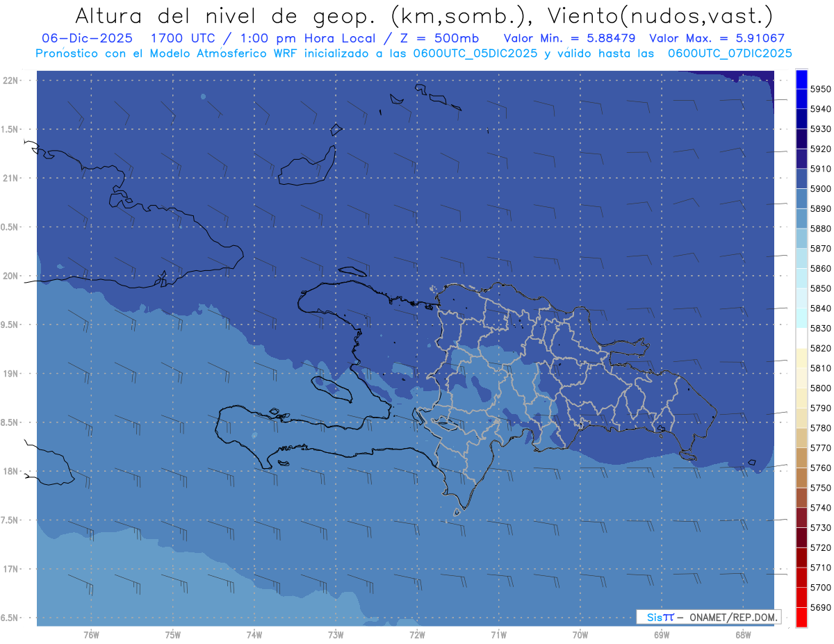Click the legend value 5900

tap(820, 189)
